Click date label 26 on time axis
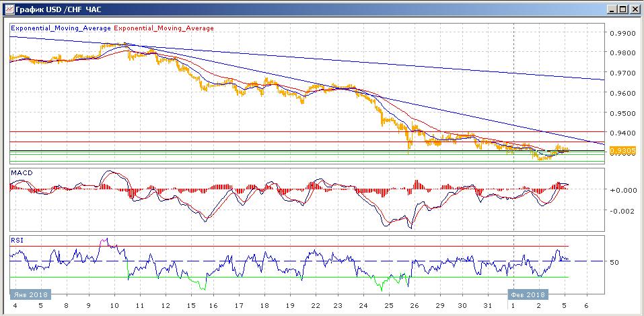 coord(415,306)
